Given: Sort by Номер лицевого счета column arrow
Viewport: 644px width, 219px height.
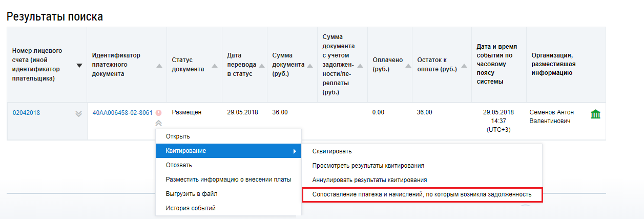Looking at the screenshot, I should coord(79,65).
